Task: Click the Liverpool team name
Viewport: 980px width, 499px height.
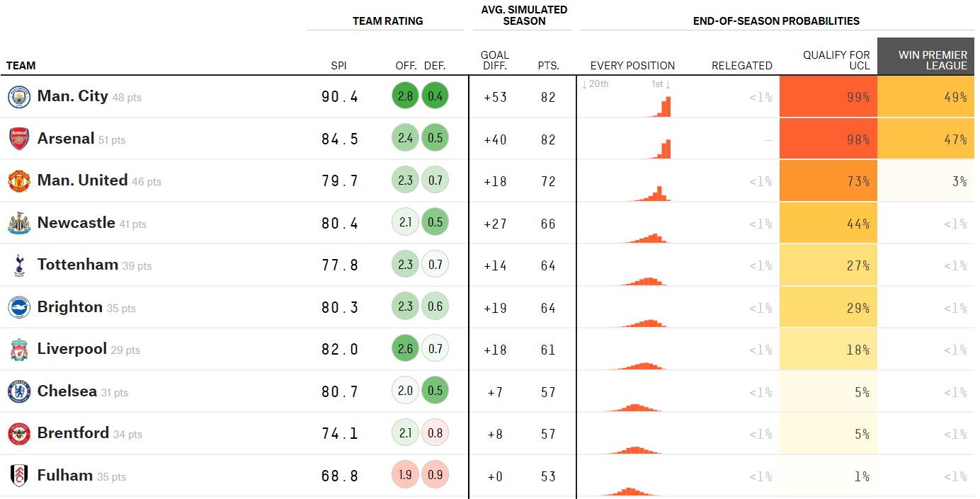Action: (x=72, y=349)
